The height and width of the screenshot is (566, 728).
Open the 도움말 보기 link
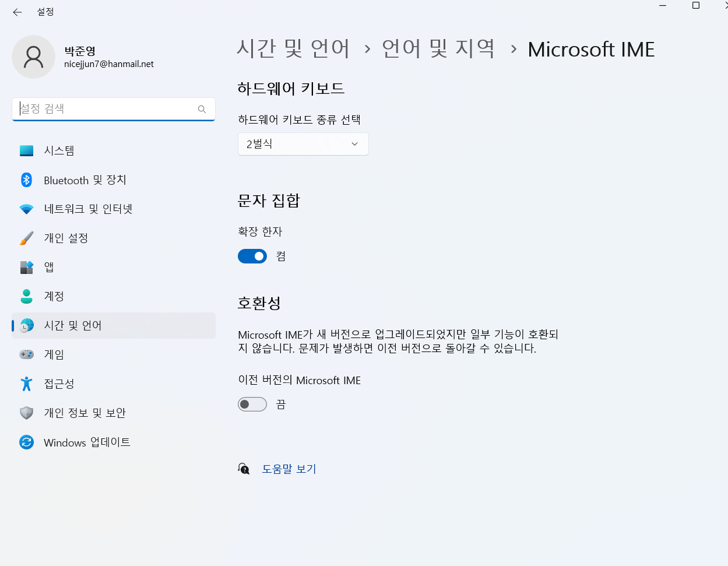click(x=289, y=469)
